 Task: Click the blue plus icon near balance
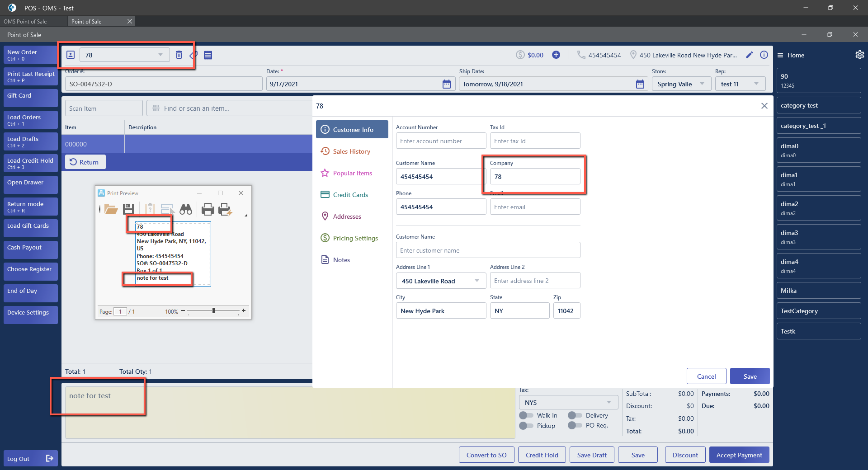tap(556, 55)
